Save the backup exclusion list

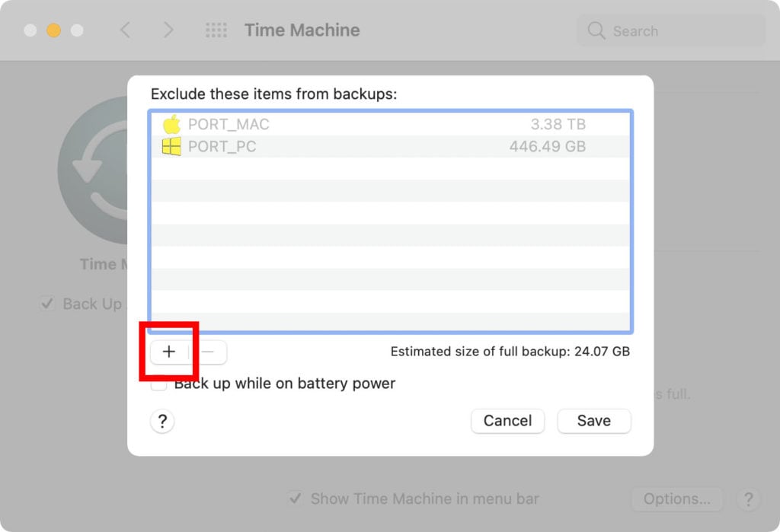(x=593, y=420)
